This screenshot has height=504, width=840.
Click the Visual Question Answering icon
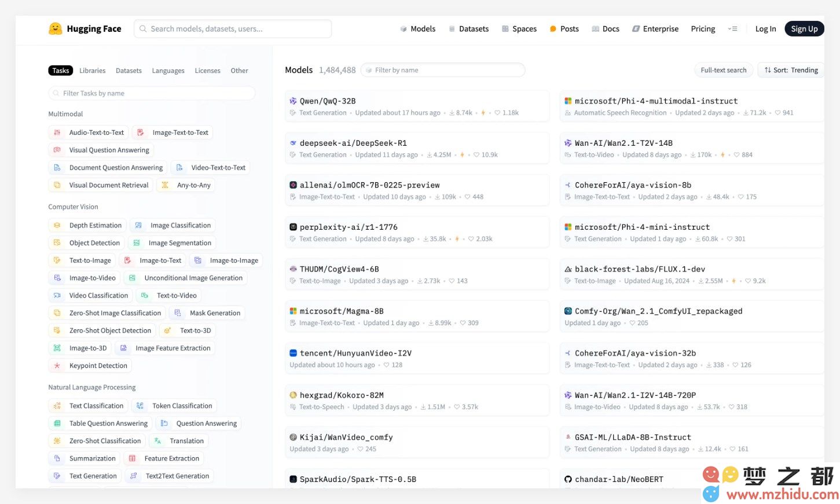(x=57, y=150)
